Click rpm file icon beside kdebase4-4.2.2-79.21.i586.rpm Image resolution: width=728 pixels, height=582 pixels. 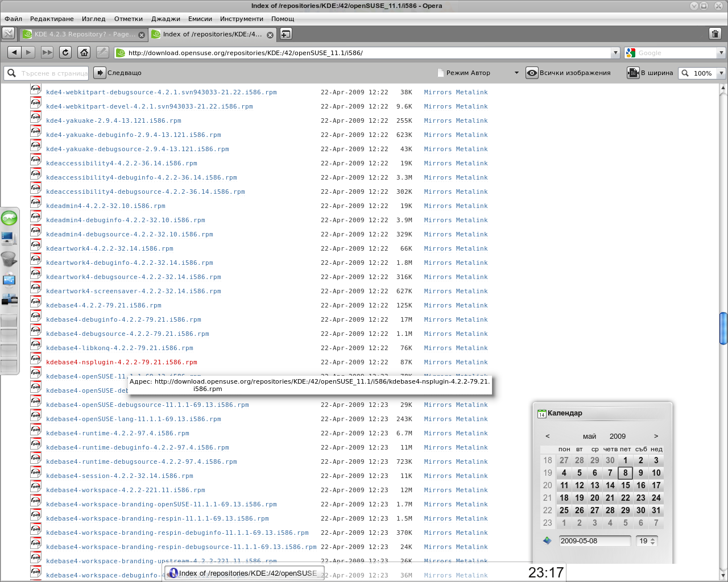tap(36, 302)
